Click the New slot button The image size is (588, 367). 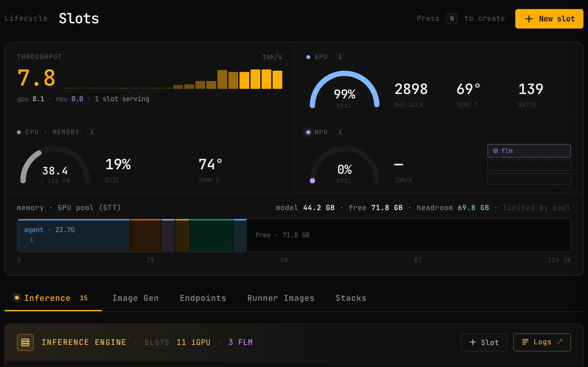coord(549,19)
